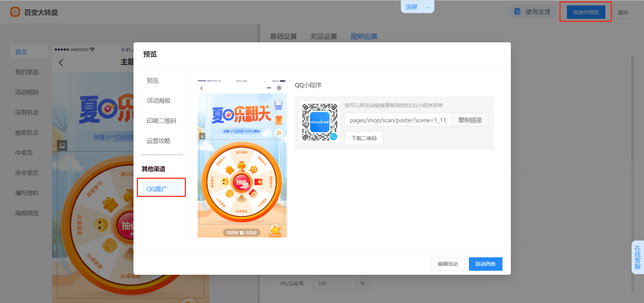Click the mini-program three-dots capsule icon
Image resolution: width=644 pixels, height=303 pixels.
click(269, 88)
